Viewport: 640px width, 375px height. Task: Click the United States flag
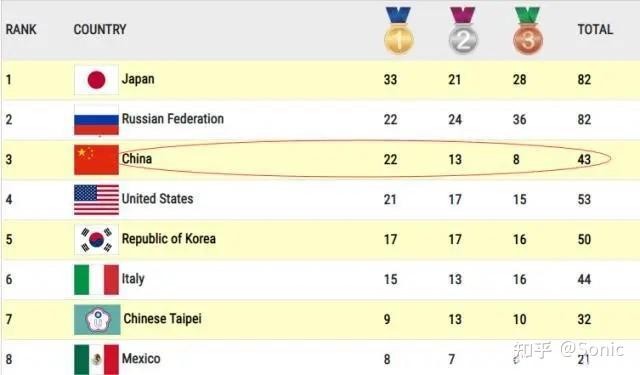(96, 200)
